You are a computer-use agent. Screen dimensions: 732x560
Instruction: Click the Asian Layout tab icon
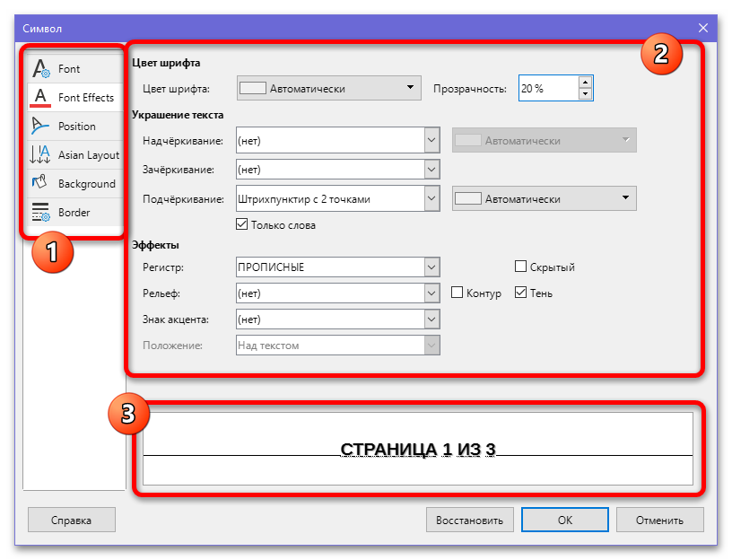40,154
